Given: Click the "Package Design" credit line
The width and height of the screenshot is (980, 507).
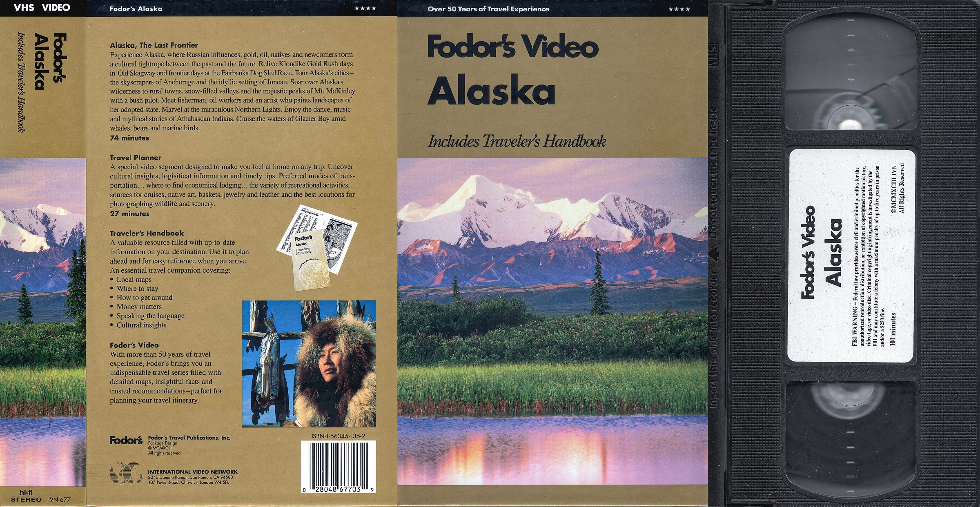Looking at the screenshot, I should [163, 443].
